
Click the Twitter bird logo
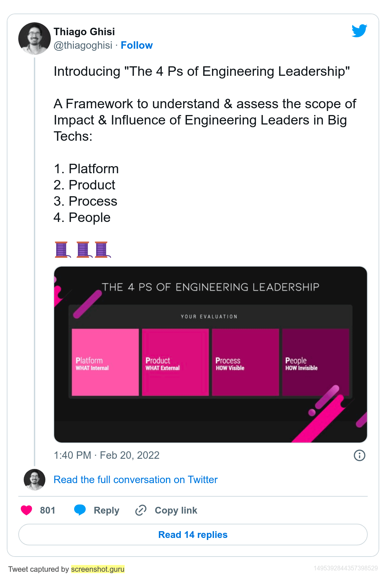click(359, 31)
